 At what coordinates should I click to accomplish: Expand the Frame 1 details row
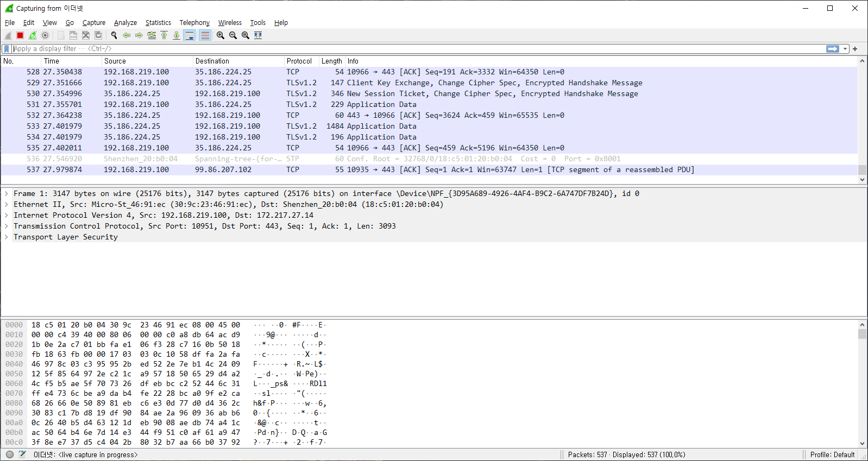(x=7, y=194)
